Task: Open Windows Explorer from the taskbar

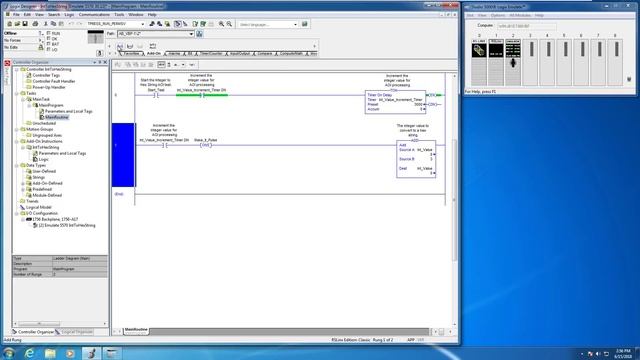Action: [x=50, y=353]
